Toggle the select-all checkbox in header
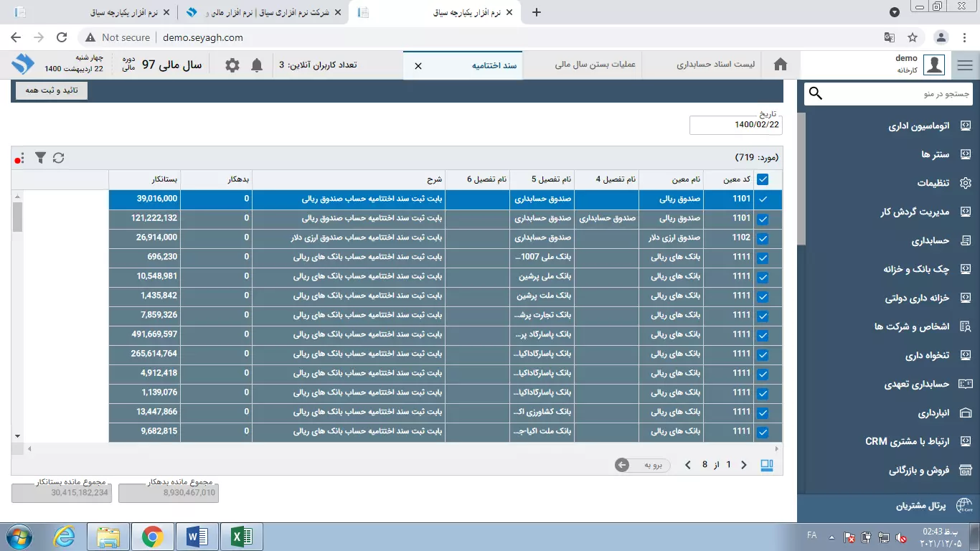This screenshot has width=980, height=551. (x=763, y=179)
